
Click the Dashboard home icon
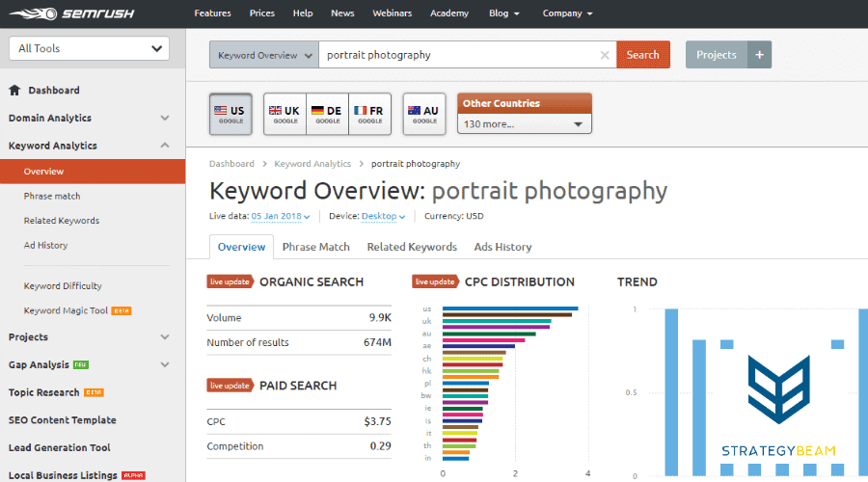(14, 91)
